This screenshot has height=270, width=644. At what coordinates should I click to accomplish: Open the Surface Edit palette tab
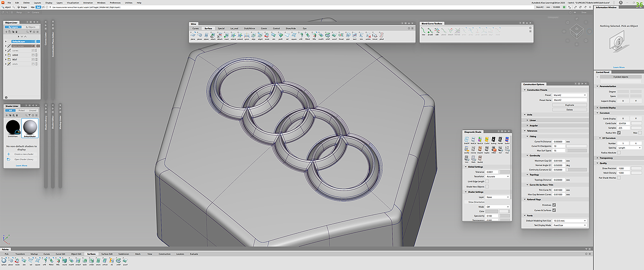(x=107, y=254)
